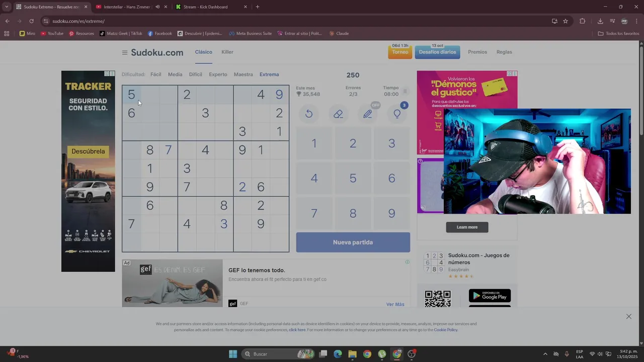Screen dimensions: 644x362
Task: Tap number pad button 5
Action: coord(353,178)
